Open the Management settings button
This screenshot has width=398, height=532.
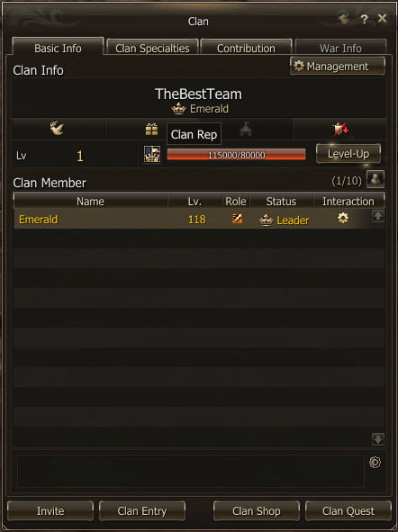coord(338,66)
